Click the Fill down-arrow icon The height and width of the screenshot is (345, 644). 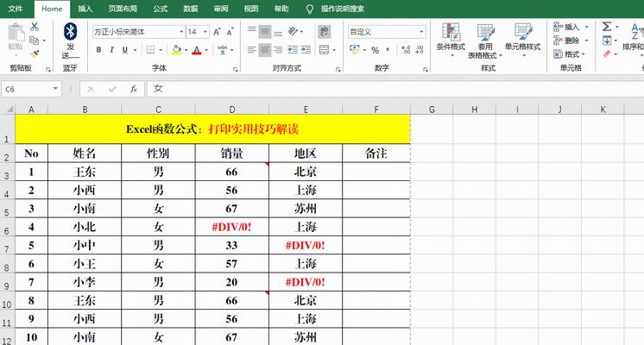click(607, 41)
